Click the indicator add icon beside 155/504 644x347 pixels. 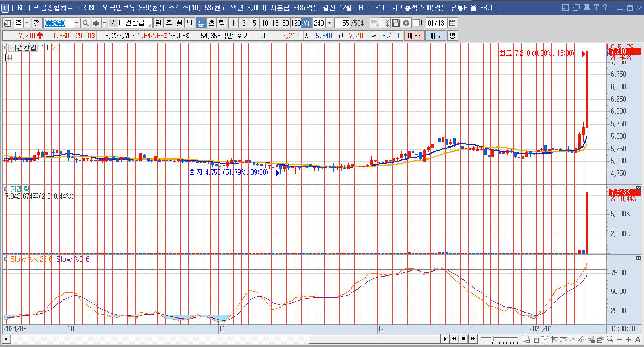374,23
